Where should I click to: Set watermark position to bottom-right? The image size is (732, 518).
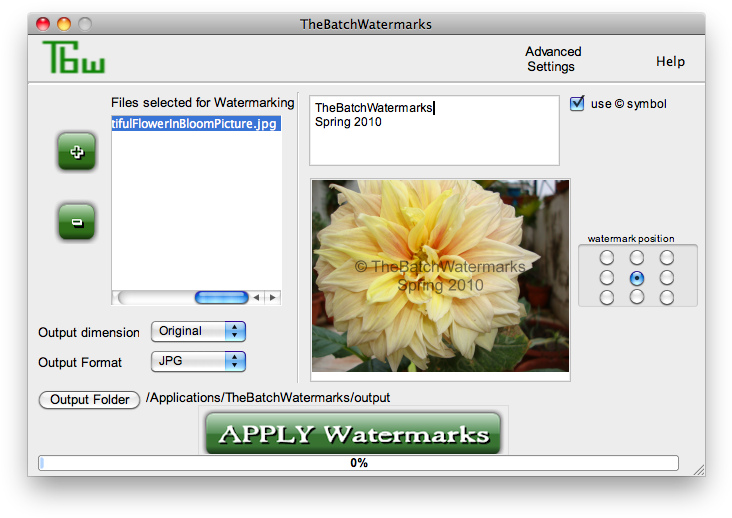point(667,297)
